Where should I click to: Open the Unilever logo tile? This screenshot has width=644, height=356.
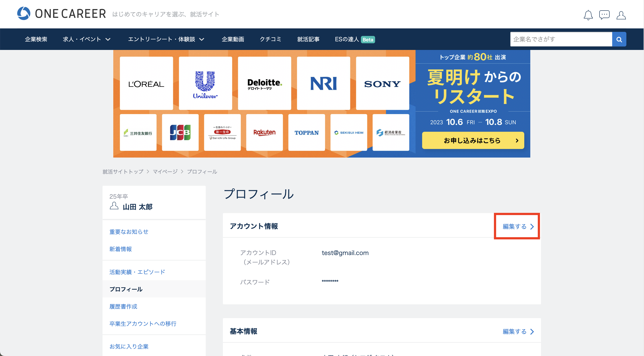(x=205, y=83)
